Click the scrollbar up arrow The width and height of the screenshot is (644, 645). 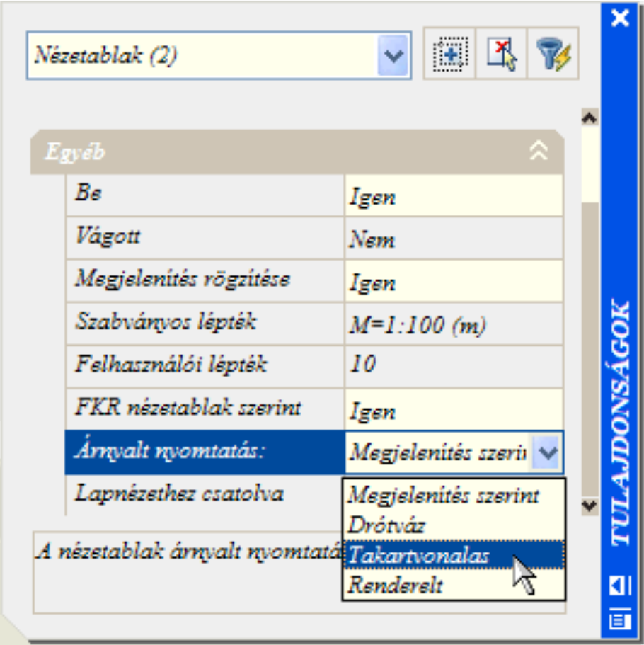point(590,118)
